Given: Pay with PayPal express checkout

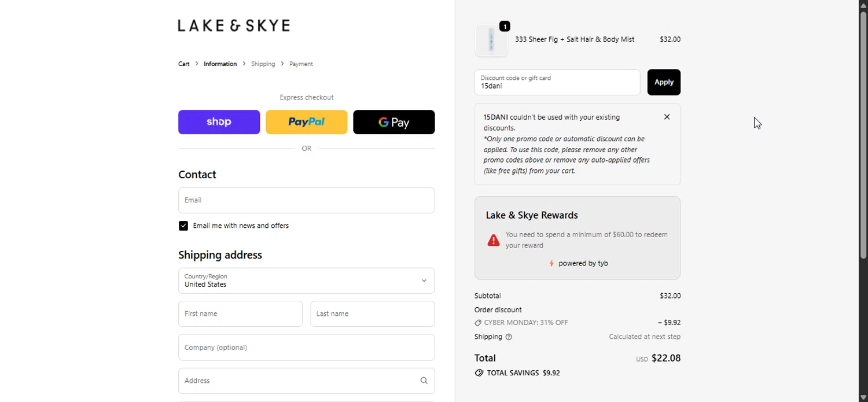Looking at the screenshot, I should point(307,122).
